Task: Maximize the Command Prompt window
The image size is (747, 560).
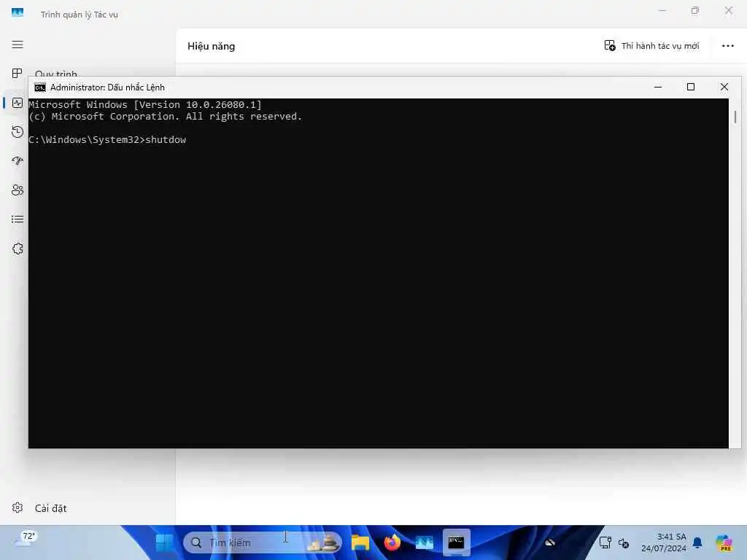Action: tap(691, 87)
